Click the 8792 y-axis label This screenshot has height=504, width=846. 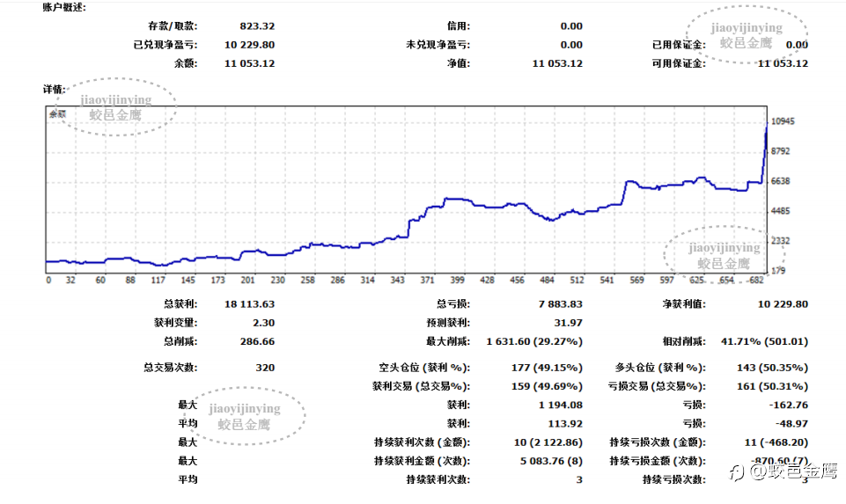pyautogui.click(x=780, y=151)
